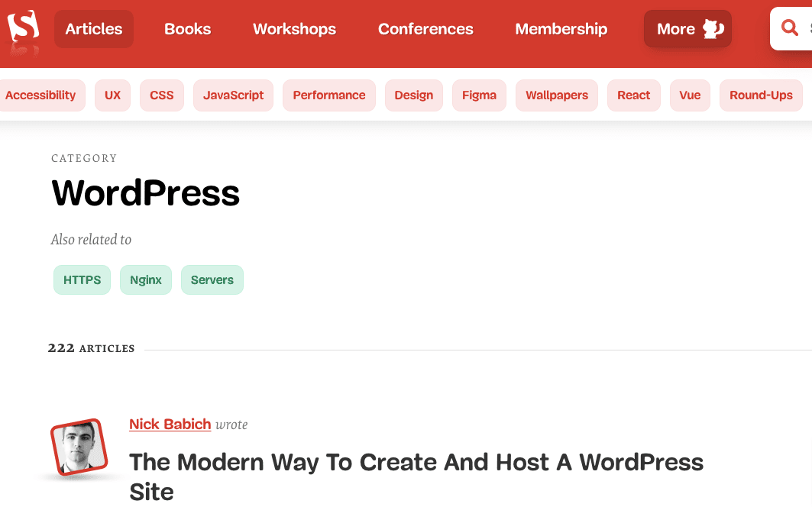
Task: Select the Accessibility category tag
Action: [40, 95]
